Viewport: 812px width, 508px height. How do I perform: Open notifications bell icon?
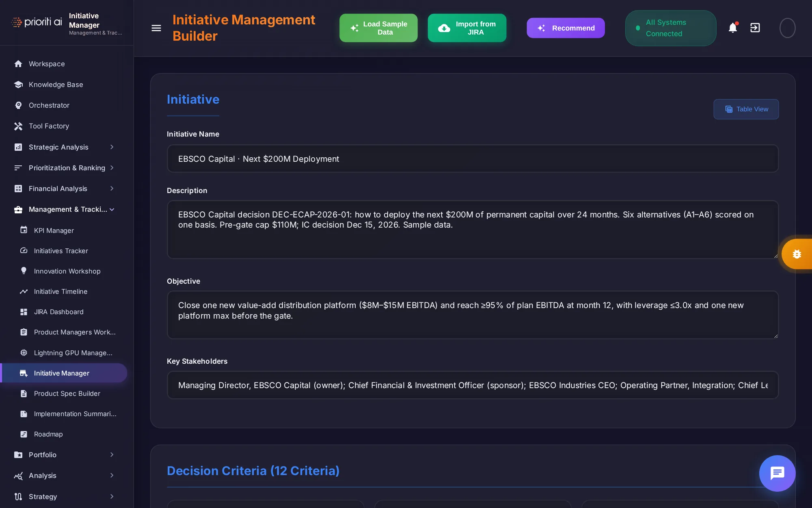pos(733,28)
